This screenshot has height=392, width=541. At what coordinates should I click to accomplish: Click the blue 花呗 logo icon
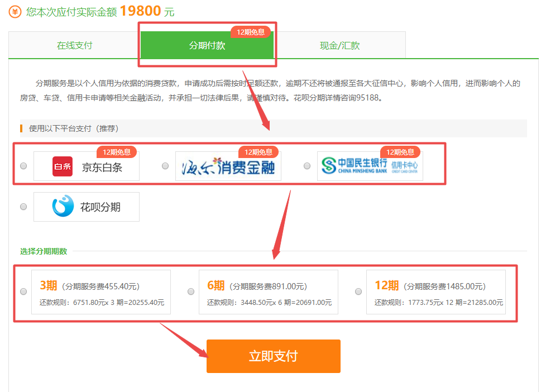(x=63, y=207)
